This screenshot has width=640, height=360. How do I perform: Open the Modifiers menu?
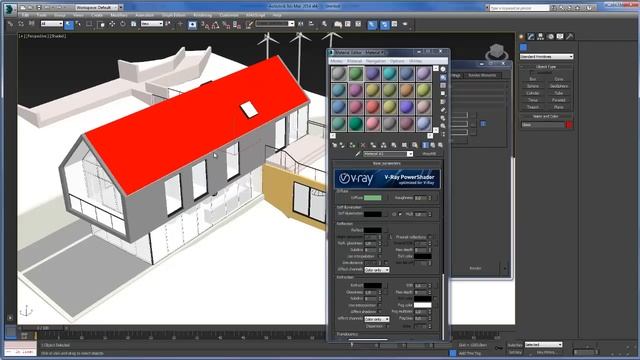(x=119, y=15)
